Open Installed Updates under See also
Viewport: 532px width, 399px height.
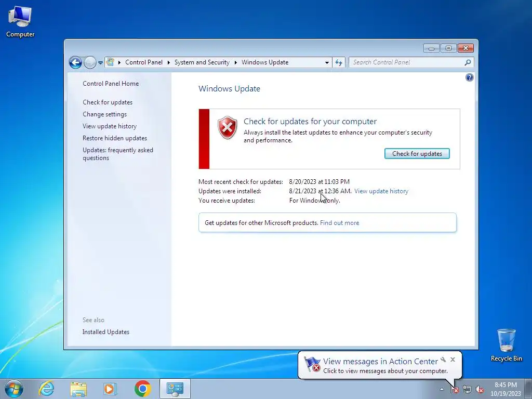[x=106, y=332]
